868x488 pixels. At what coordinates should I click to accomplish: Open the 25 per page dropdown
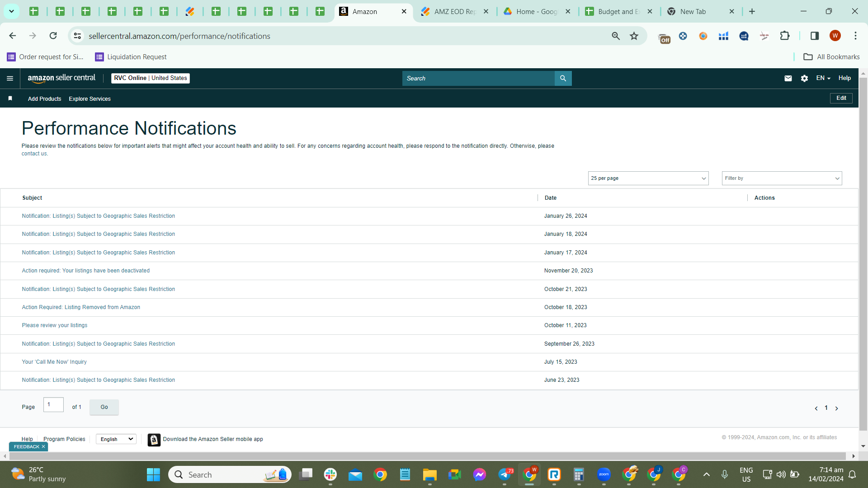[648, 178]
